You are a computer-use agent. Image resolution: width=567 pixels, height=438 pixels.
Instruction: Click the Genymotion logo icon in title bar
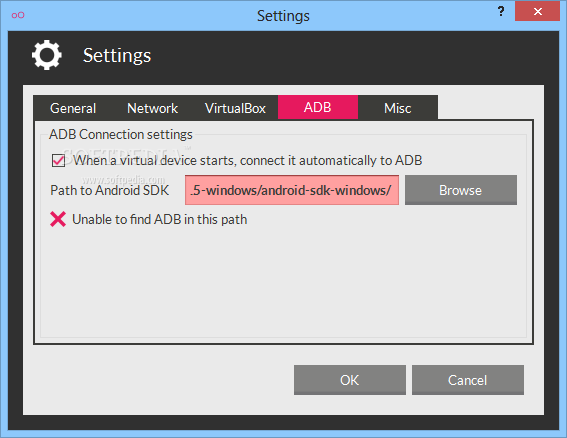point(18,15)
